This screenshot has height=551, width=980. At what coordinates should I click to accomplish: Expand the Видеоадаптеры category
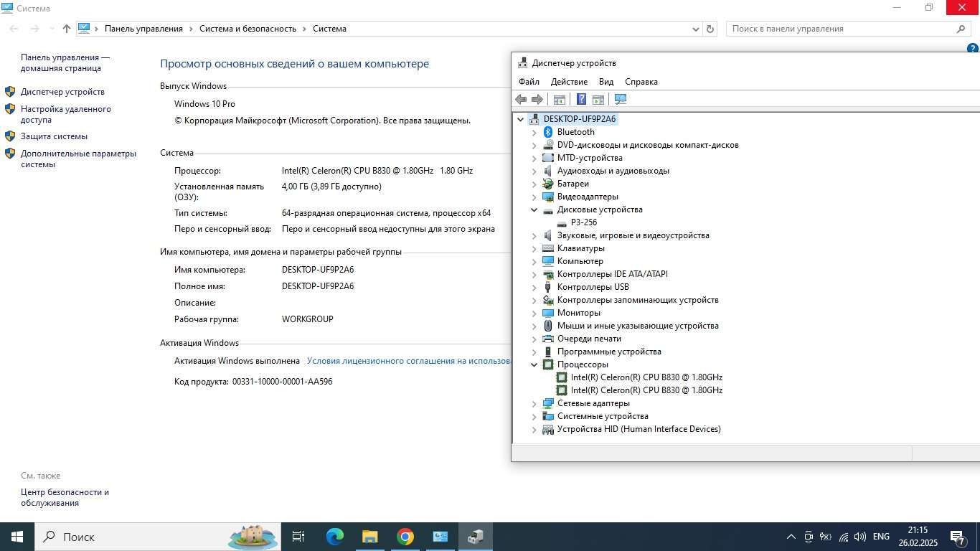pos(534,197)
